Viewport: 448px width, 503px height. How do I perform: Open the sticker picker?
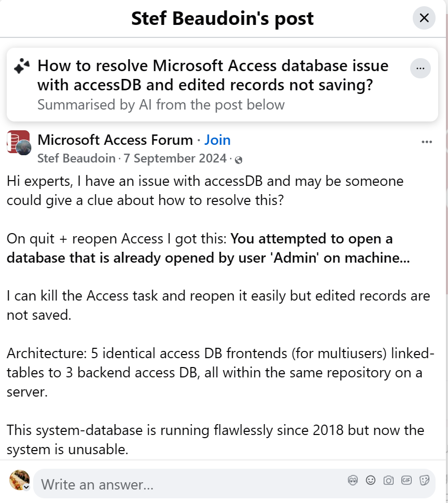tap(424, 481)
